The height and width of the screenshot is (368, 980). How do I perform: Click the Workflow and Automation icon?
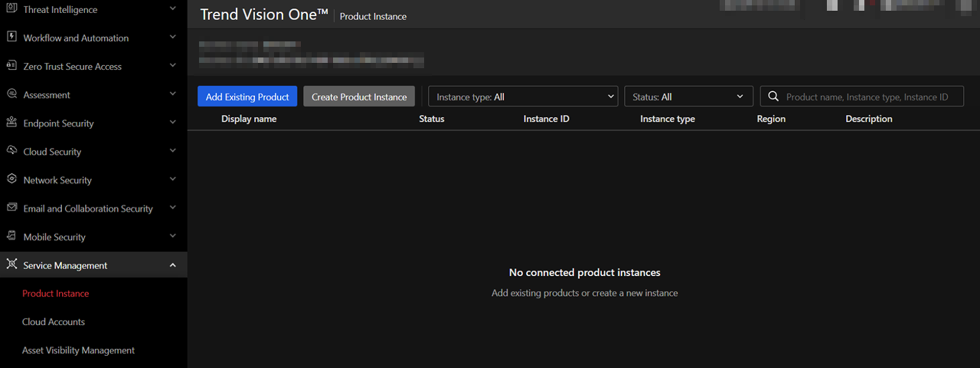[x=12, y=37]
